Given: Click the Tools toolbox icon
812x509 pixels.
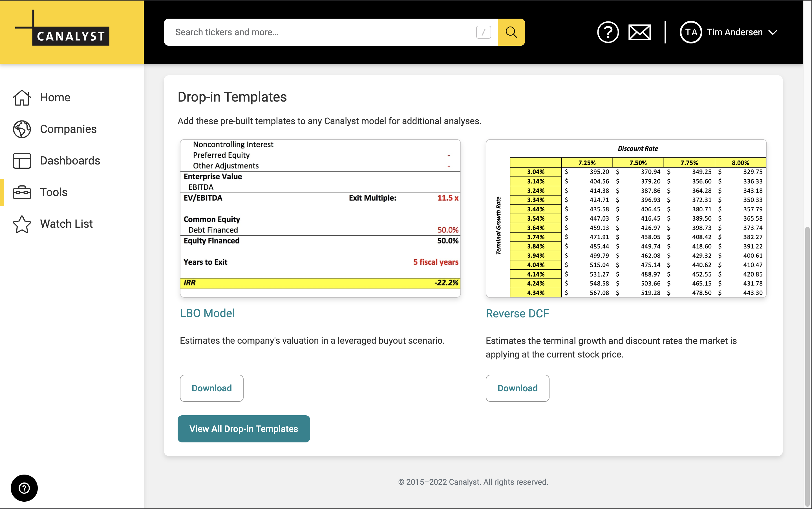Looking at the screenshot, I should click(x=22, y=192).
